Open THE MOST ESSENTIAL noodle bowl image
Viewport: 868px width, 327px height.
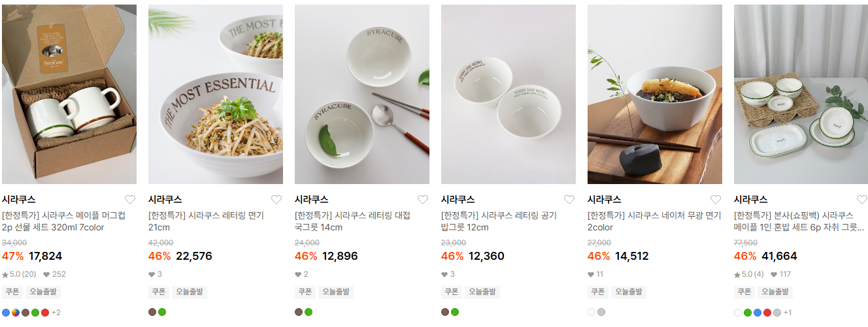[216, 95]
